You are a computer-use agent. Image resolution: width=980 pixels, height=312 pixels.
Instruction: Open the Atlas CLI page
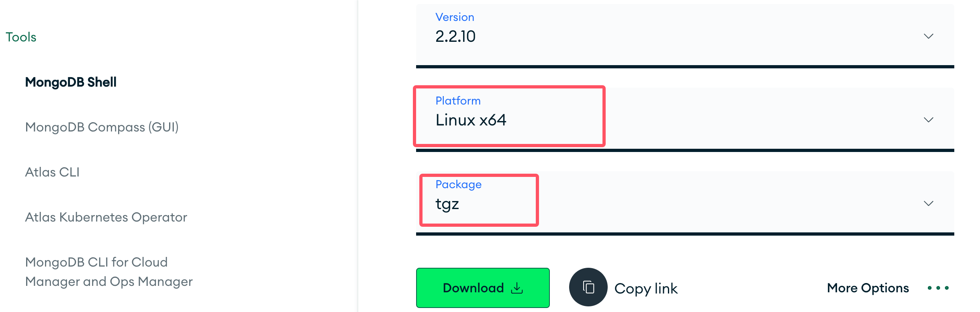click(x=52, y=172)
